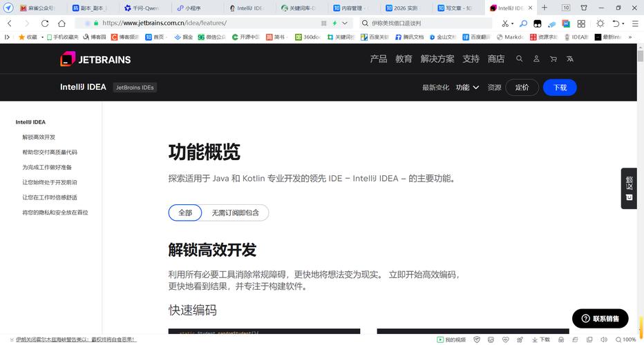Click the browser back arrow
This screenshot has width=644, height=345.
click(10, 23)
